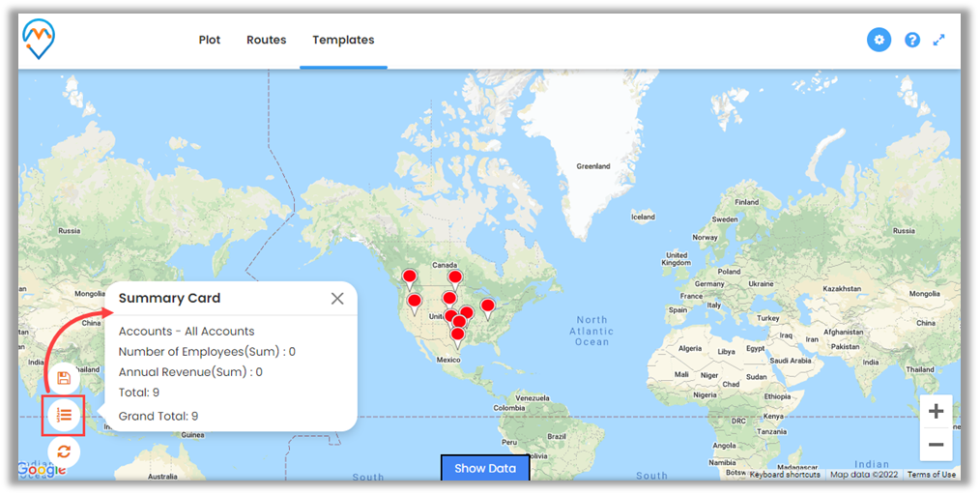This screenshot has width=980, height=495.
Task: Select the easternmost red map pin
Action: point(488,307)
